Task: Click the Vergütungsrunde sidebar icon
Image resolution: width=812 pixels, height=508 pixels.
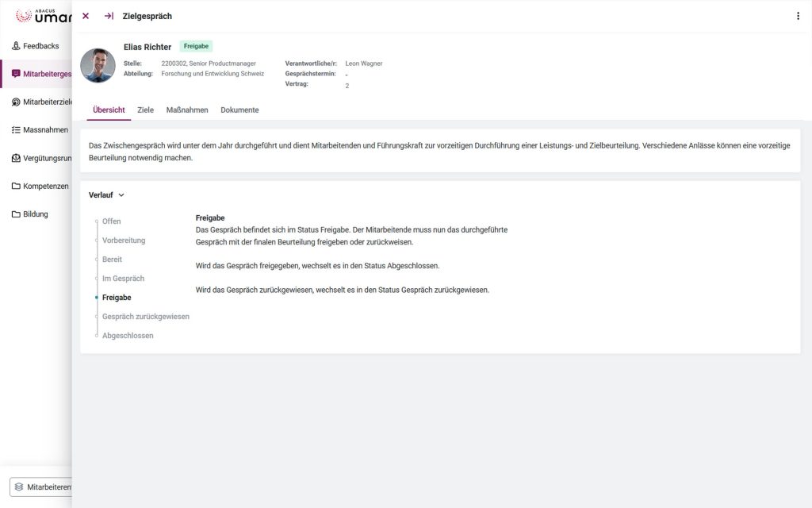Action: click(16, 158)
